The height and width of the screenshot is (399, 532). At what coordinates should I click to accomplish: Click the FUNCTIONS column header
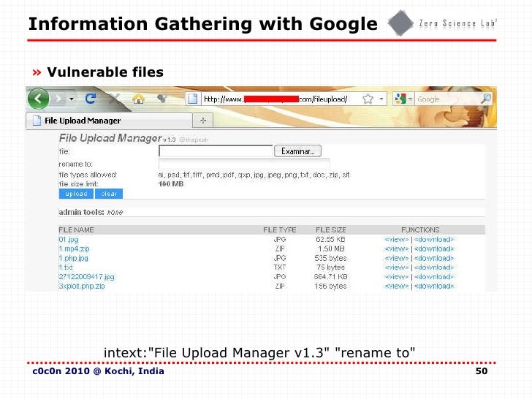coord(420,229)
